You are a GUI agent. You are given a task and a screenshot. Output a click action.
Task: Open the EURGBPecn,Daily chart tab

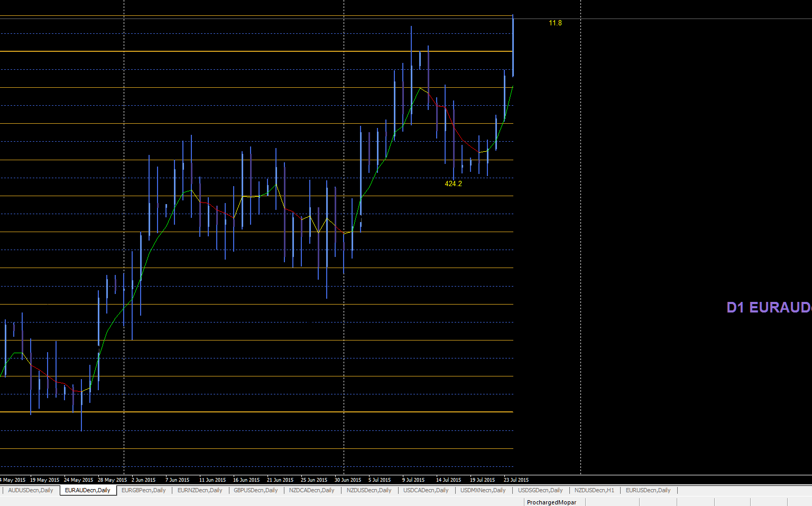click(x=144, y=490)
